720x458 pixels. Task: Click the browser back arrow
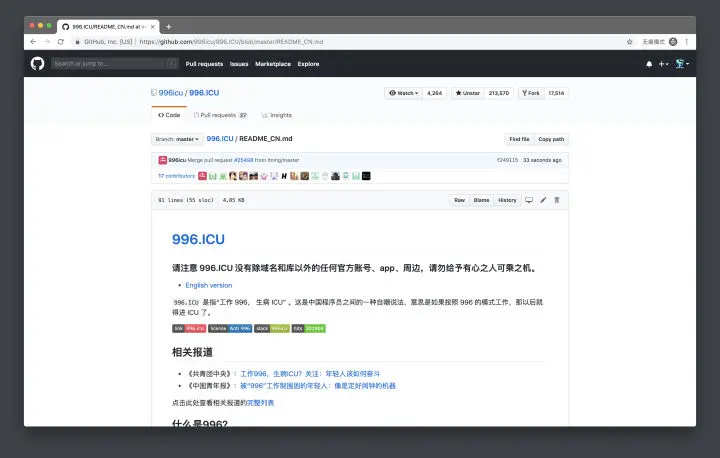click(x=33, y=42)
